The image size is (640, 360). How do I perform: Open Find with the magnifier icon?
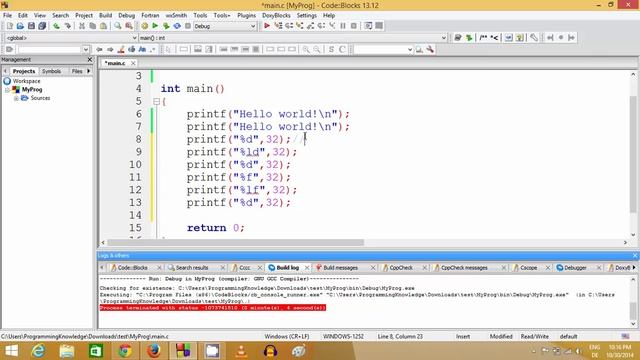click(x=118, y=26)
